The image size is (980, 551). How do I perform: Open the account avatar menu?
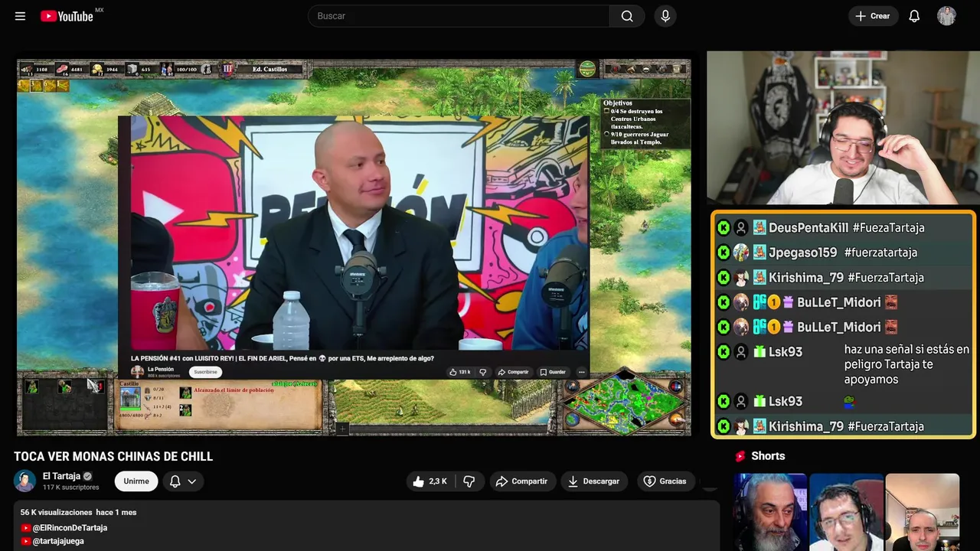tap(946, 16)
